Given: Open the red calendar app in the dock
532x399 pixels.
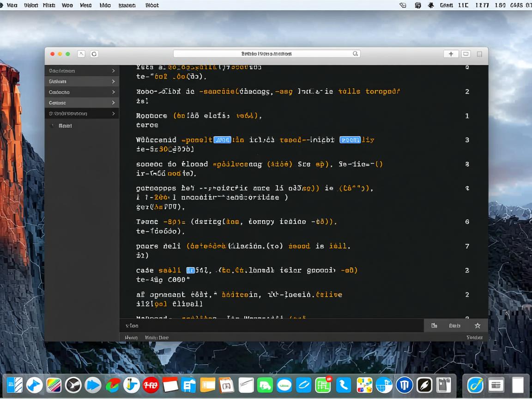Looking at the screenshot, I should click(170, 385).
